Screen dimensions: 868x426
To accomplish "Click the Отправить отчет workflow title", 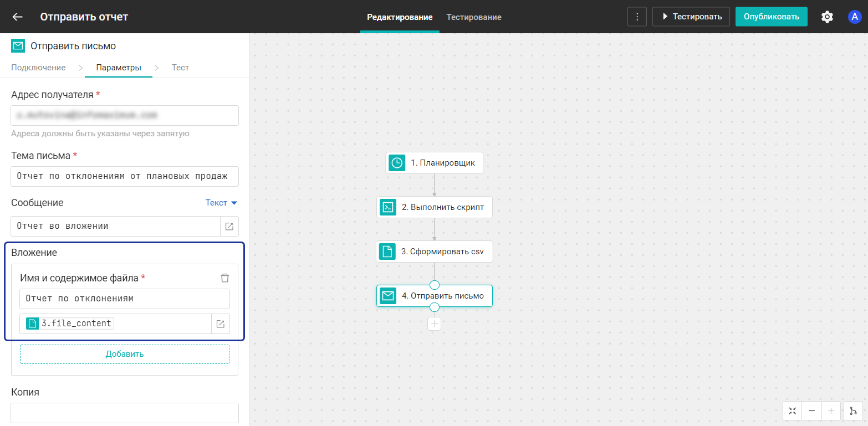I will [84, 17].
